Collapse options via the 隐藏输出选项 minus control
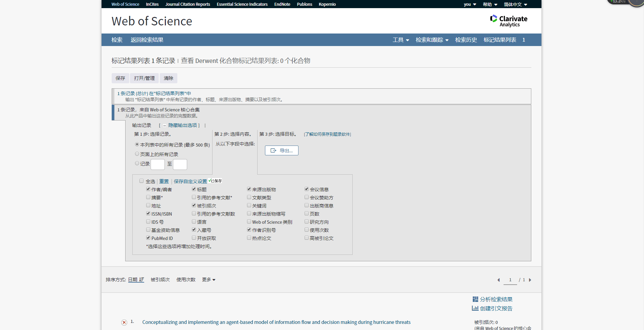This screenshot has width=644, height=330. click(x=165, y=125)
